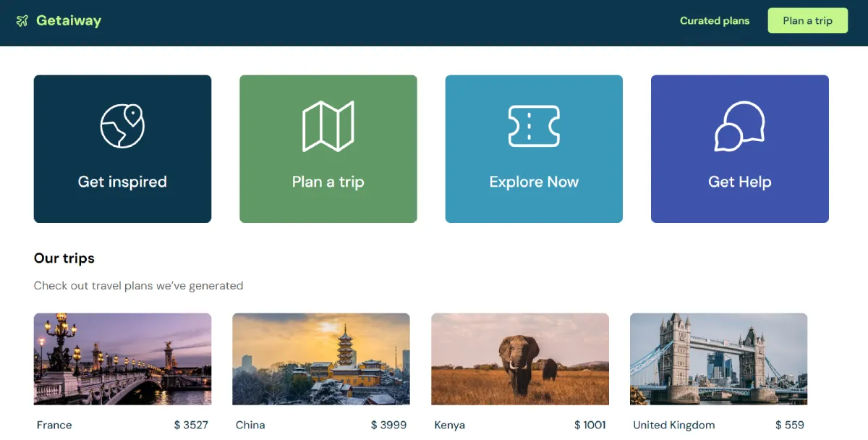The height and width of the screenshot is (440, 868).
Task: Open the France trip photo
Action: tap(122, 359)
